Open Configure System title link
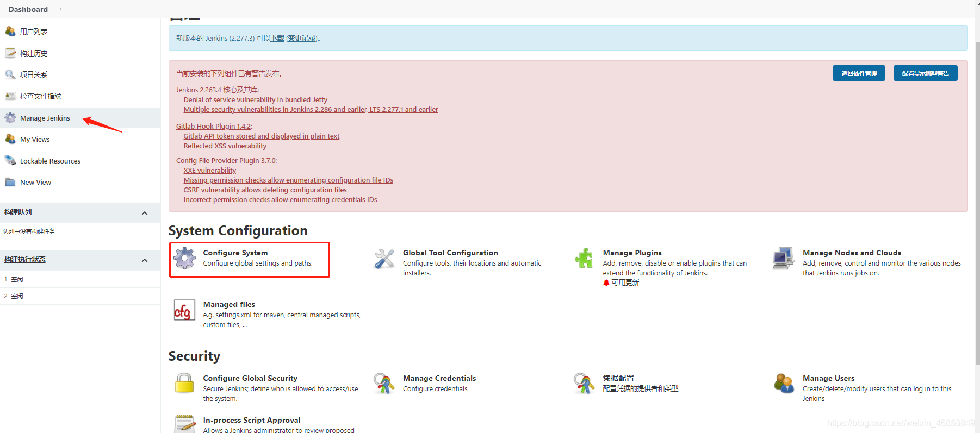Screen dimensions: 980x433 click(x=235, y=253)
